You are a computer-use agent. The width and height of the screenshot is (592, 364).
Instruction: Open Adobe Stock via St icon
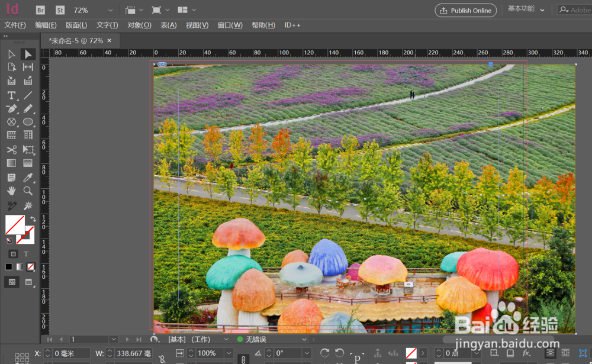[x=60, y=10]
